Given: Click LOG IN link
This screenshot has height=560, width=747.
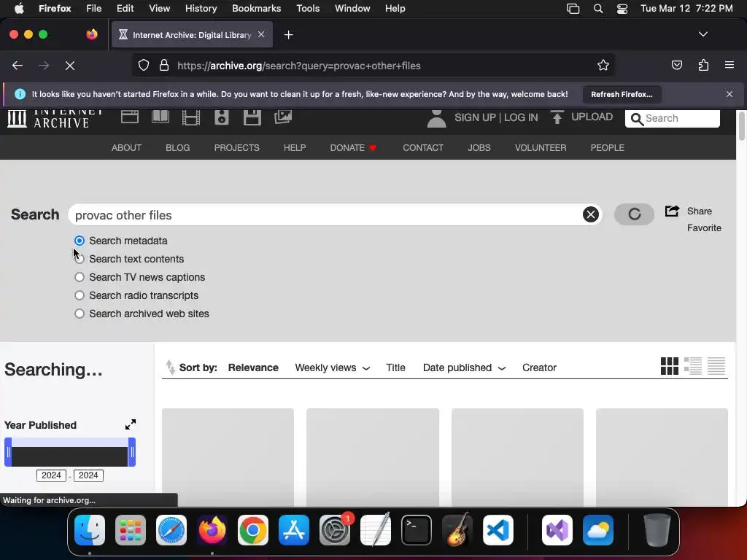Looking at the screenshot, I should point(521,117).
